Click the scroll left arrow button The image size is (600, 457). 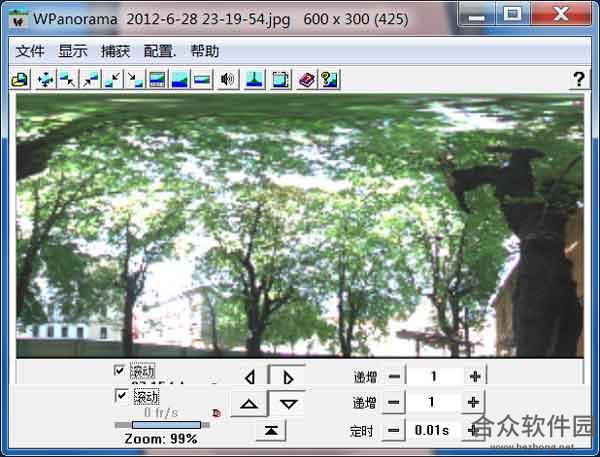pos(250,377)
